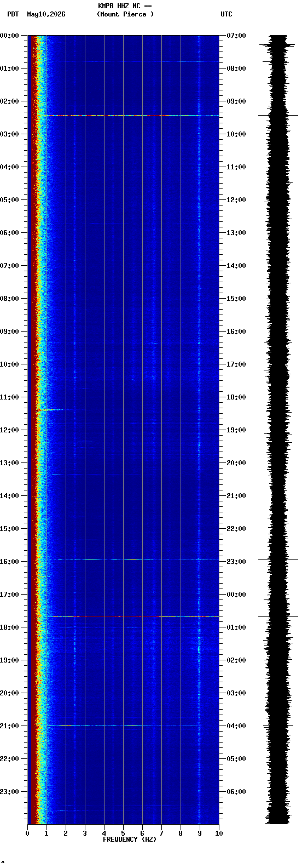Click "18:00" on the PDT time axis
Image resolution: width=302 pixels, height=868 pixels.
[10, 627]
